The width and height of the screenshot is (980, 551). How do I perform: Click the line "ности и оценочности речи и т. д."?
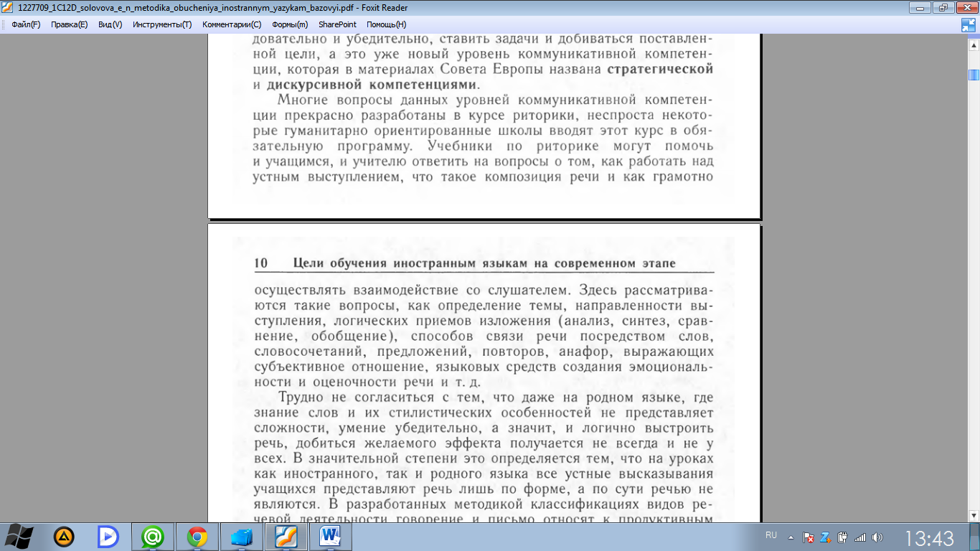[367, 382]
